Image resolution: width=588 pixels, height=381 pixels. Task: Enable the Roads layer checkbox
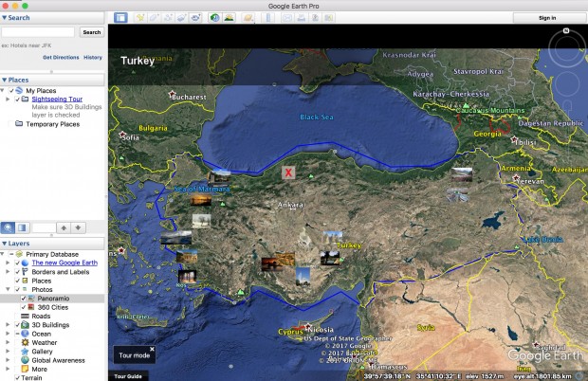click(x=17, y=317)
